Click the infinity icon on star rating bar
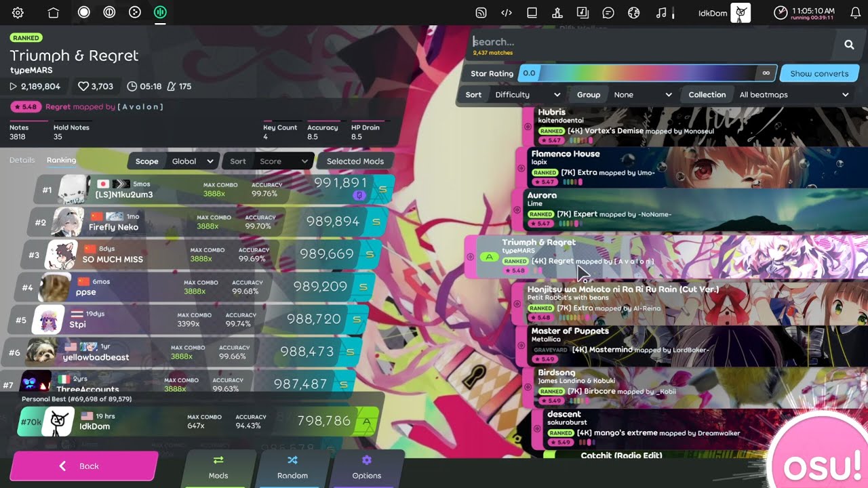 [x=766, y=73]
